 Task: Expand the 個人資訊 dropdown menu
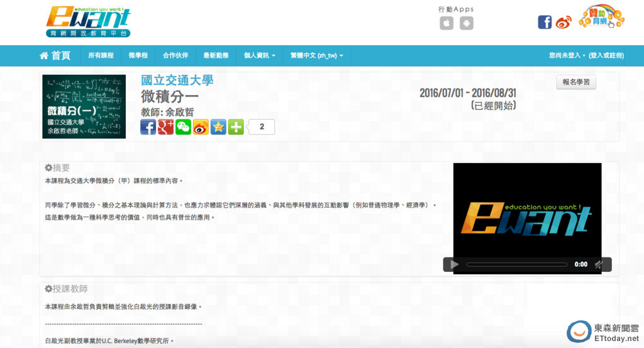click(x=260, y=55)
